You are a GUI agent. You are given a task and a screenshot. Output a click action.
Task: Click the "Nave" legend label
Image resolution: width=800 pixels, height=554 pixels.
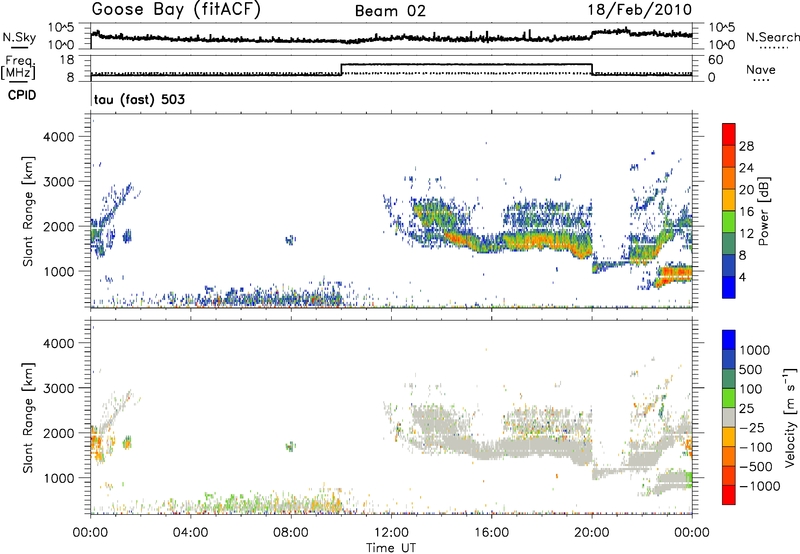tap(761, 69)
